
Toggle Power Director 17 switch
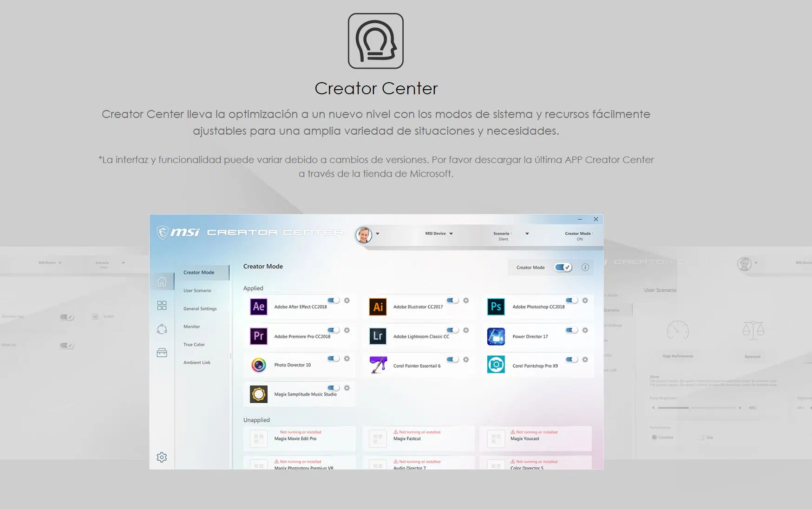[x=572, y=330]
